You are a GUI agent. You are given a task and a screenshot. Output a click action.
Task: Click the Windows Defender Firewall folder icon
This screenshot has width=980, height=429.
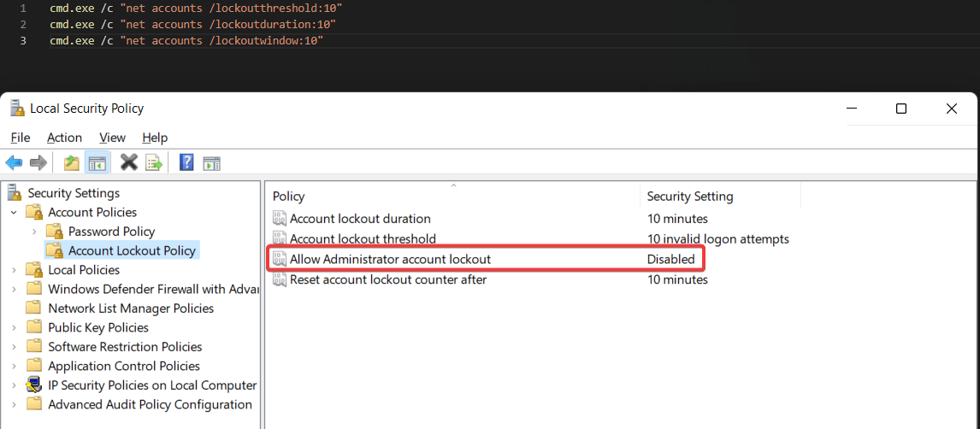tap(34, 289)
